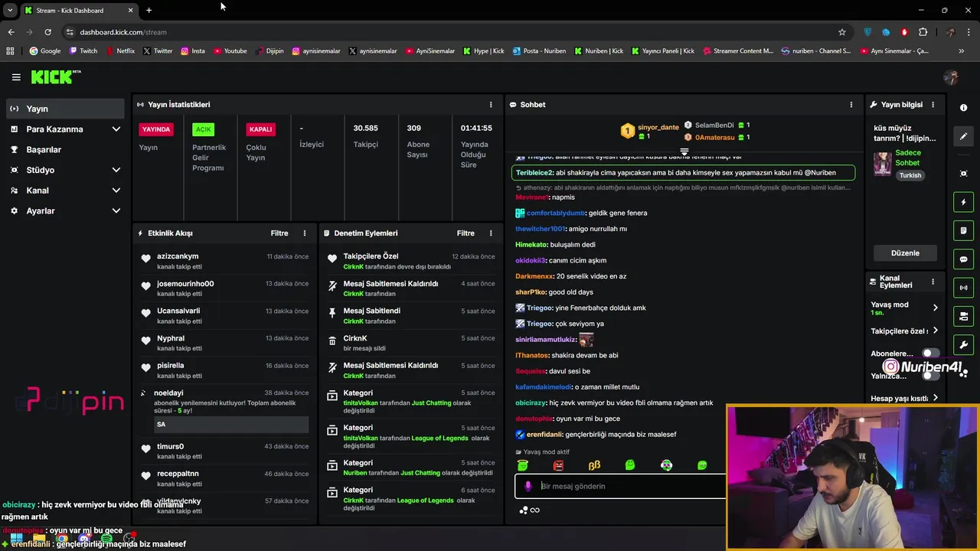The width and height of the screenshot is (980, 551).
Task: Reload the dashboard page
Action: (47, 32)
